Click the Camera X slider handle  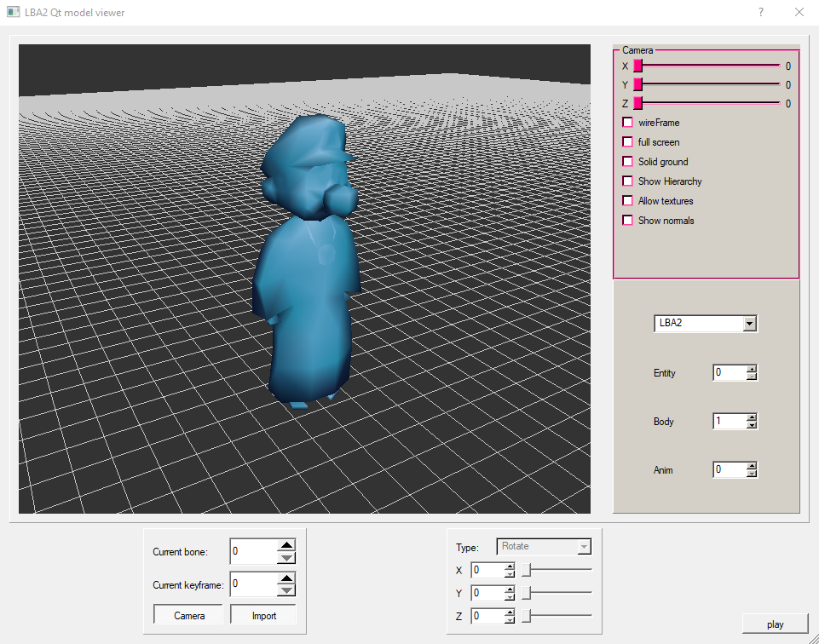637,66
